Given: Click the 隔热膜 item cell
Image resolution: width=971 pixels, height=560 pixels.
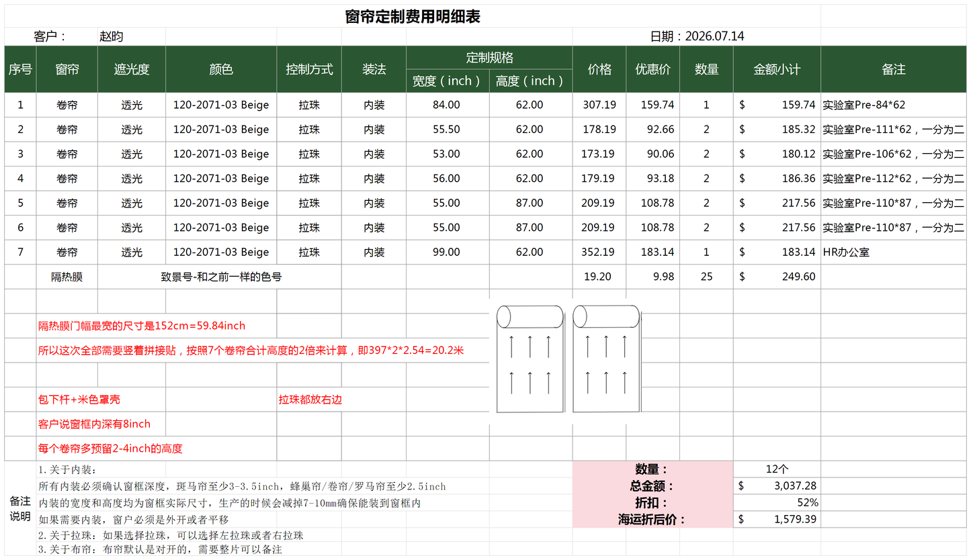Looking at the screenshot, I should coord(67,277).
